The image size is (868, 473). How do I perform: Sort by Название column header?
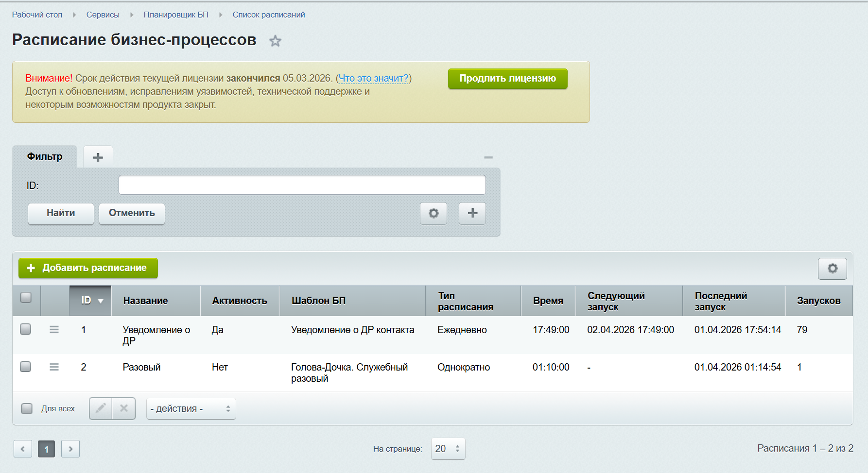point(156,301)
